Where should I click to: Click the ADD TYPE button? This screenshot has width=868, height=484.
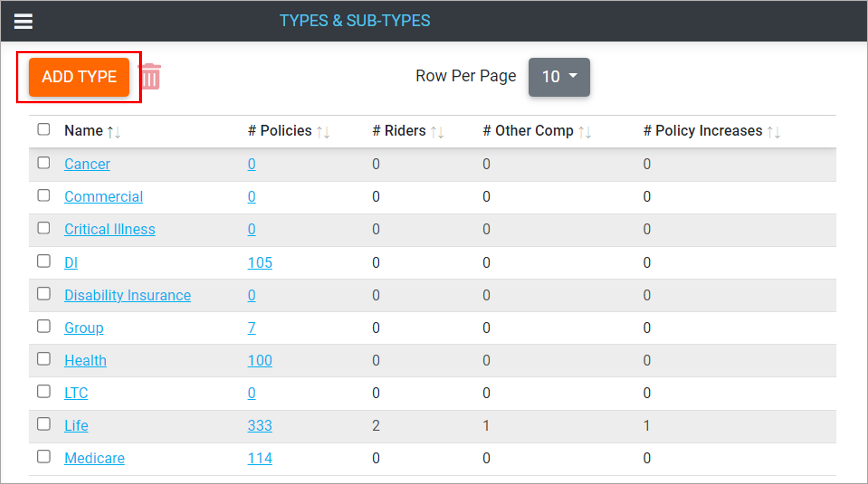79,77
